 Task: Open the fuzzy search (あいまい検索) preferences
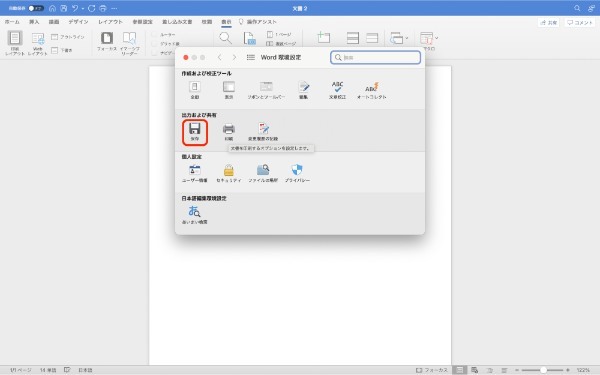point(194,215)
